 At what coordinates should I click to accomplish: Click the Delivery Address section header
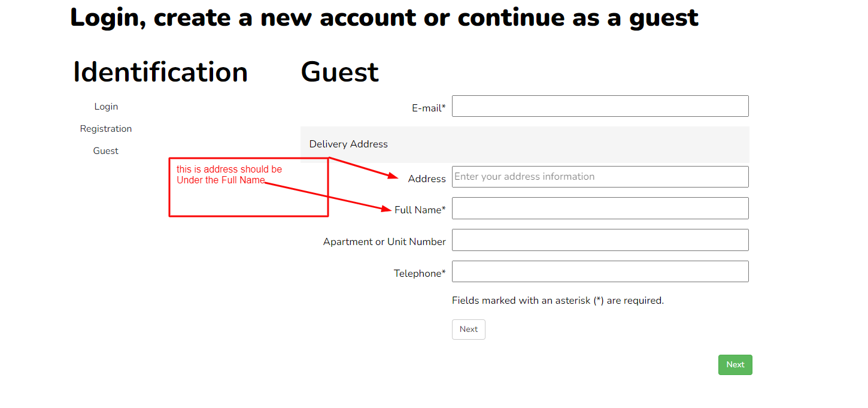click(x=348, y=144)
